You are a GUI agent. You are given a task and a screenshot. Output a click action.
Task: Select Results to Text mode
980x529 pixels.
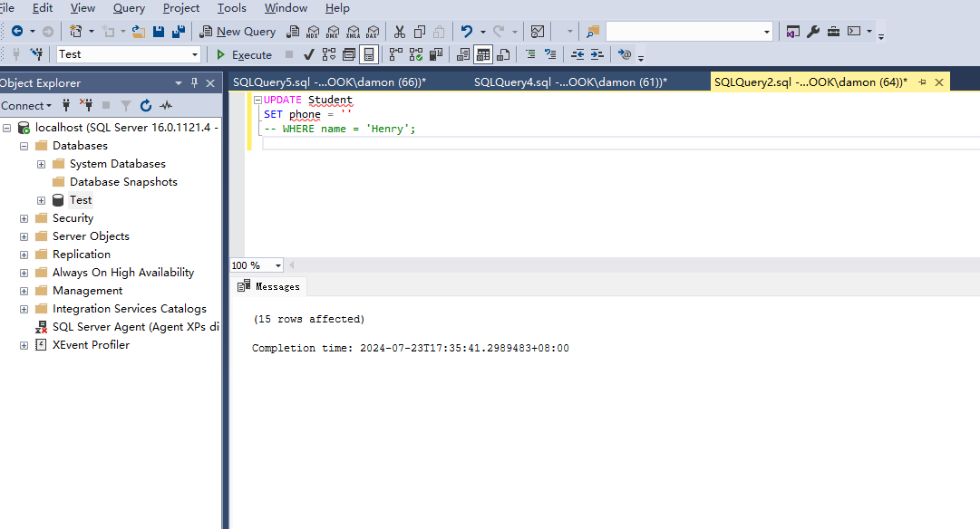click(463, 55)
